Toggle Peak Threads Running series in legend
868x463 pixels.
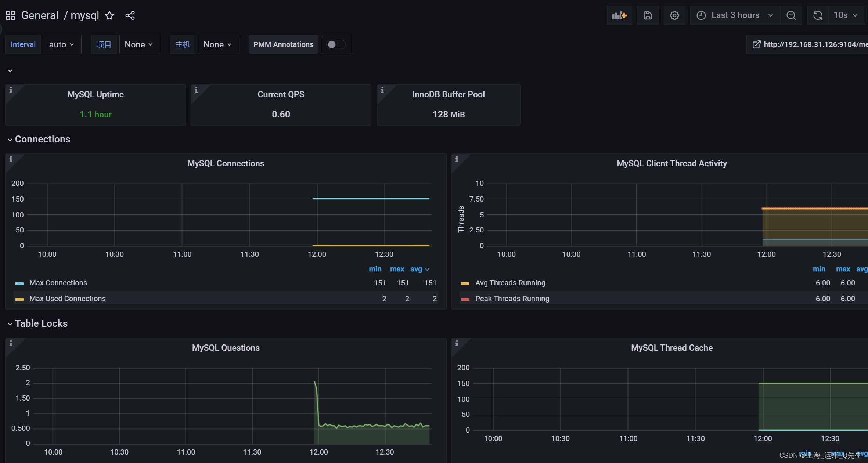coord(512,299)
